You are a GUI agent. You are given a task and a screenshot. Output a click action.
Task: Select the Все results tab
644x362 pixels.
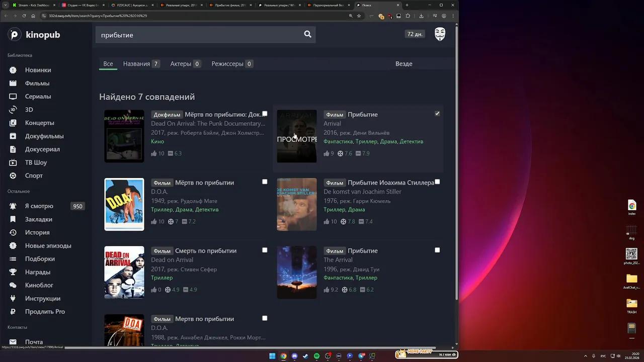(x=108, y=64)
